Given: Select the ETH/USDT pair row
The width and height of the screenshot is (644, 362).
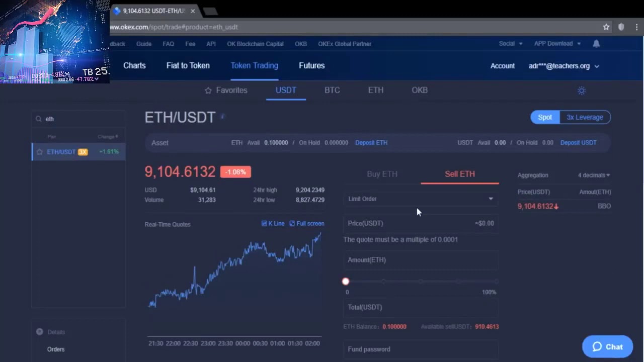Looking at the screenshot, I should click(x=78, y=152).
